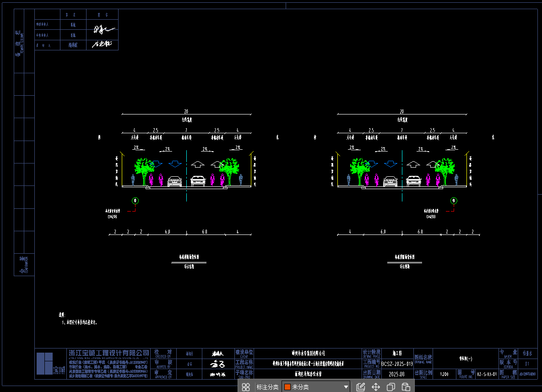542x392 pixels.
Task: Click the 说明 notes heading text
Action: 62,315
